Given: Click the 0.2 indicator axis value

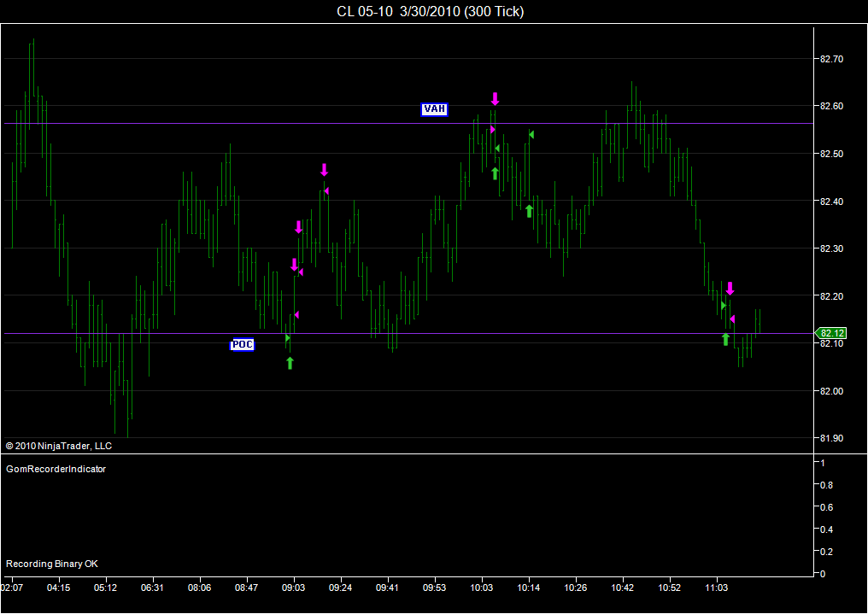Looking at the screenshot, I should pos(827,552).
